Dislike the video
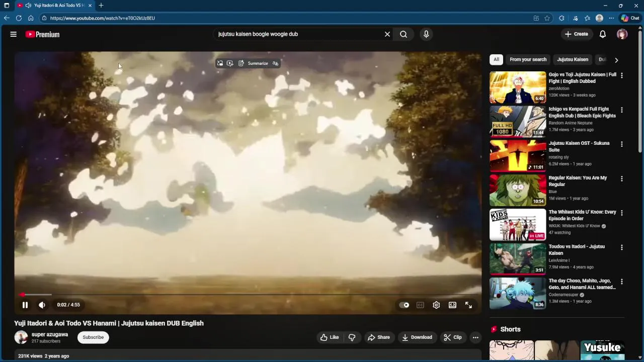 pos(352,337)
